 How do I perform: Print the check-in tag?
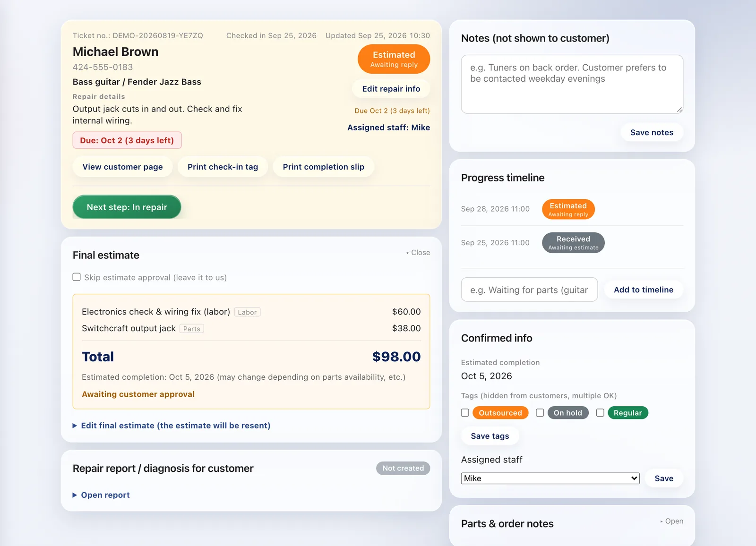(223, 167)
